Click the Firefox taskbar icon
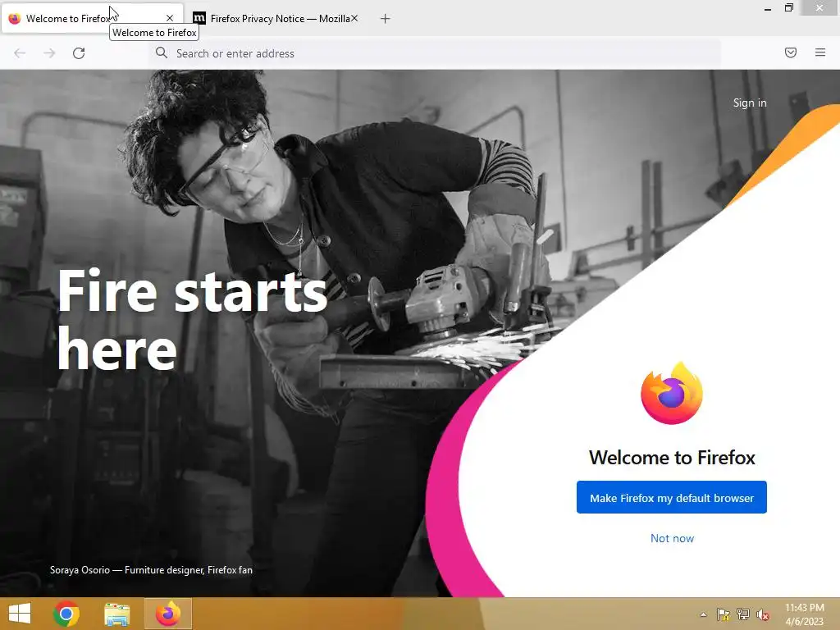 click(167, 614)
